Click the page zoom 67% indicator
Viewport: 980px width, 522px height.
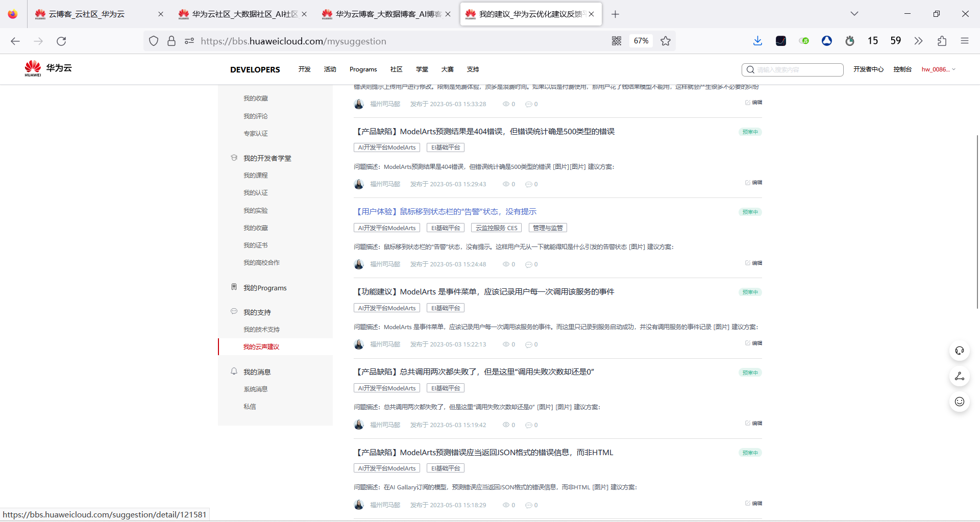pos(641,41)
